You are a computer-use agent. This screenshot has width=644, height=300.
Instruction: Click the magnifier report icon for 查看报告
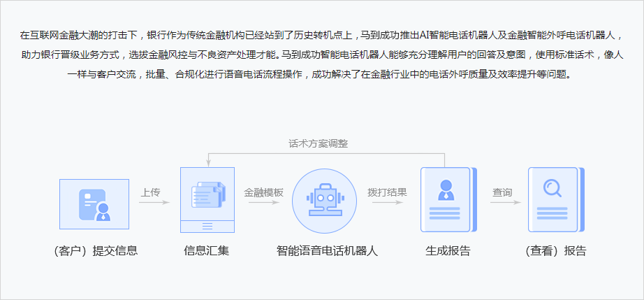tap(555, 200)
